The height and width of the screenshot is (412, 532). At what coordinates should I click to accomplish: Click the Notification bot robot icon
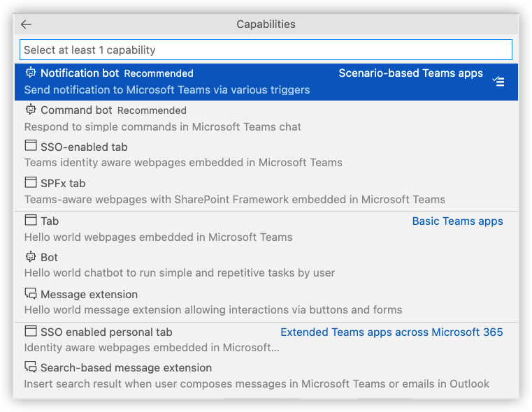(31, 73)
